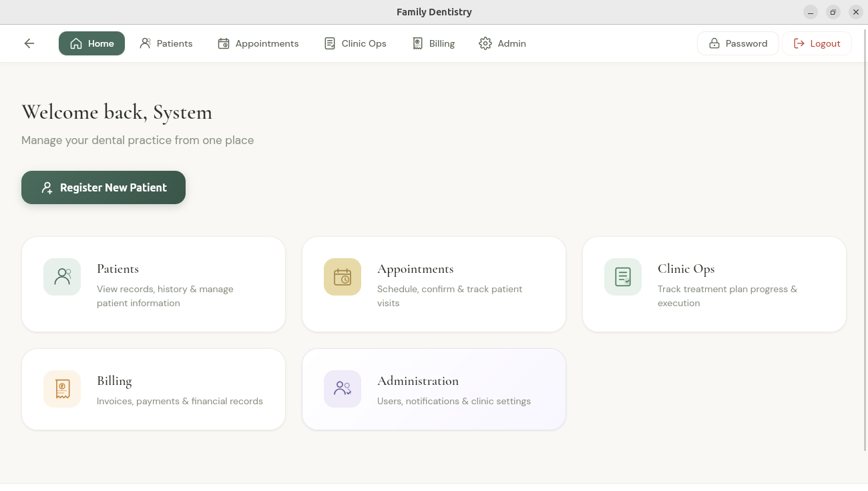Click the padlock icon beside Password
This screenshot has width=868, height=491.
(716, 43)
